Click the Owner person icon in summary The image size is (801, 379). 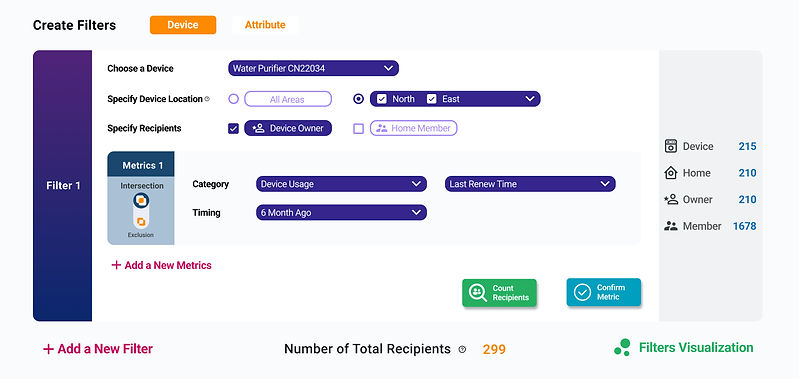670,199
